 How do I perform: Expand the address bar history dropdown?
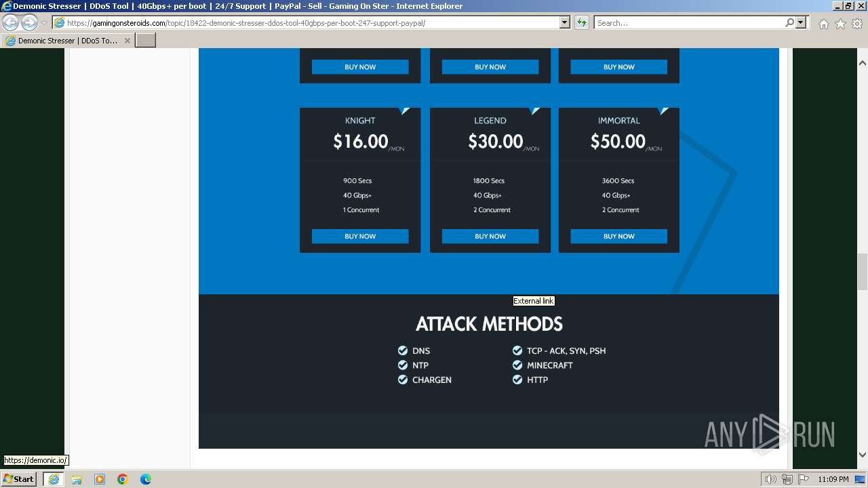tap(564, 23)
